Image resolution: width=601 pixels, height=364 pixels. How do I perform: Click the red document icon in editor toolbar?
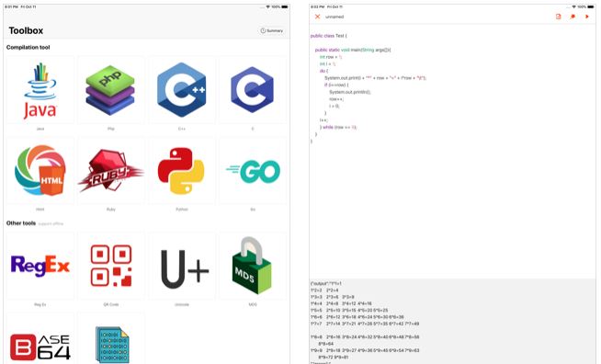coord(558,17)
